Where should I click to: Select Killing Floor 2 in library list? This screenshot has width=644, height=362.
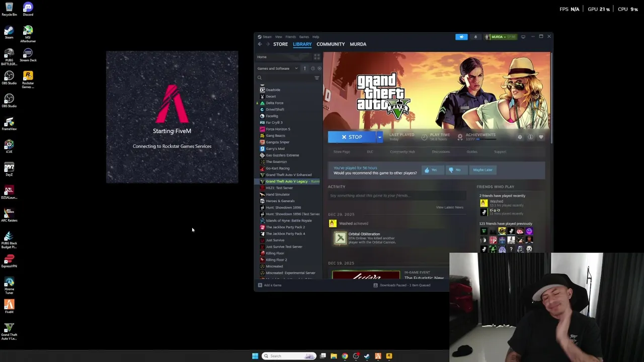click(x=288, y=259)
